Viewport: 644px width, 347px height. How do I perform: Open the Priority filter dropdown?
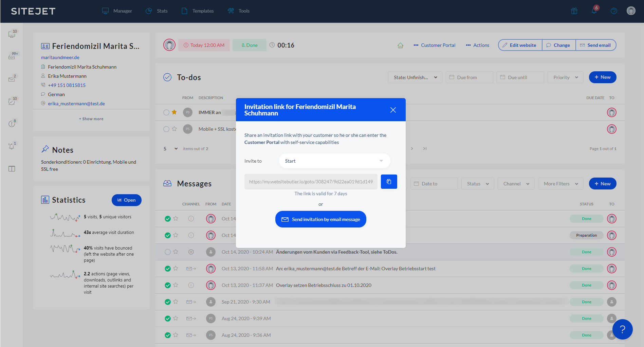pos(566,77)
